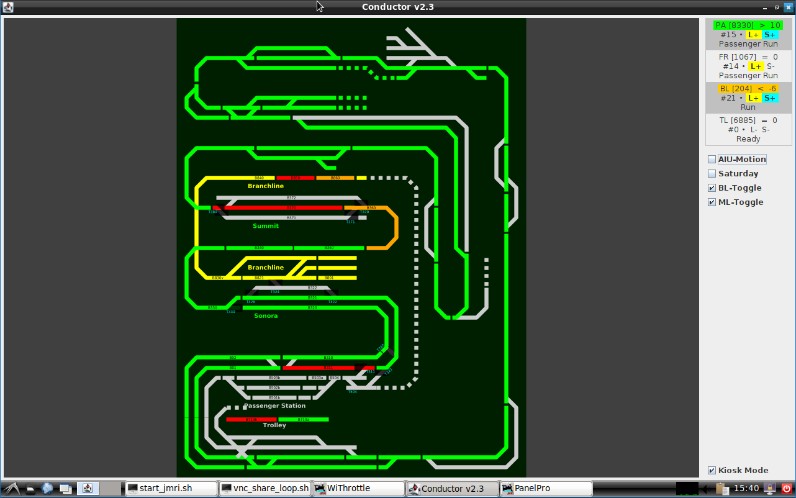Screen dimensions: 796x498
Task: Launch the web browser globe icon
Action: tap(47, 488)
